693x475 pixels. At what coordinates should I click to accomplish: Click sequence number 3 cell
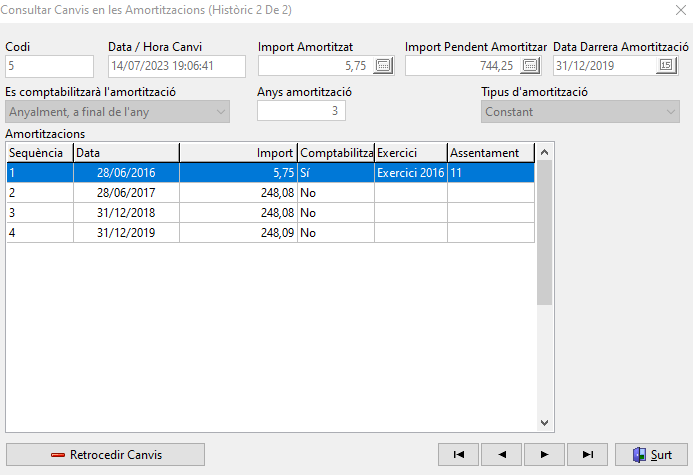click(x=40, y=213)
